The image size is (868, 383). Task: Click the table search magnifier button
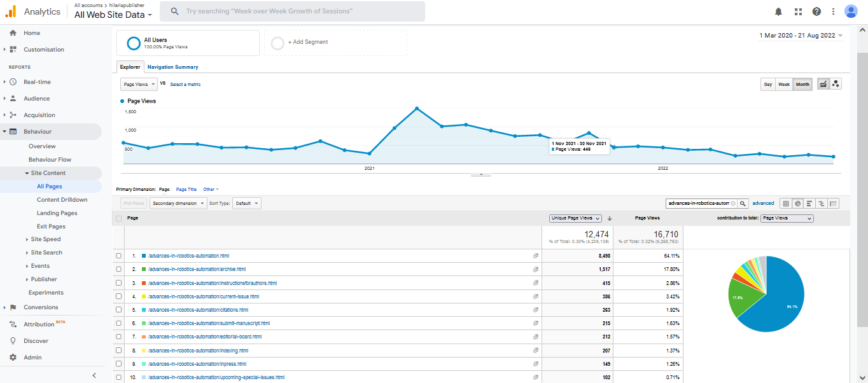[743, 204]
